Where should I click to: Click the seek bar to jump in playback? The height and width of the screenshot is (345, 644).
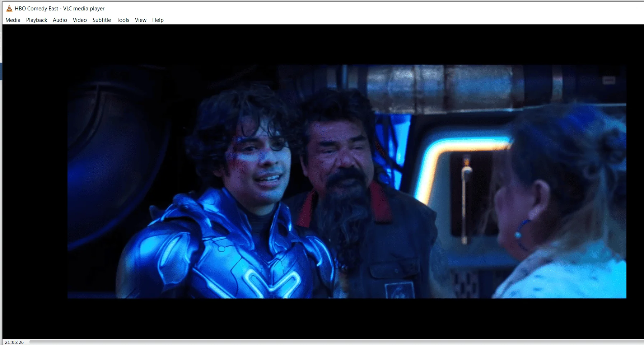click(336, 342)
